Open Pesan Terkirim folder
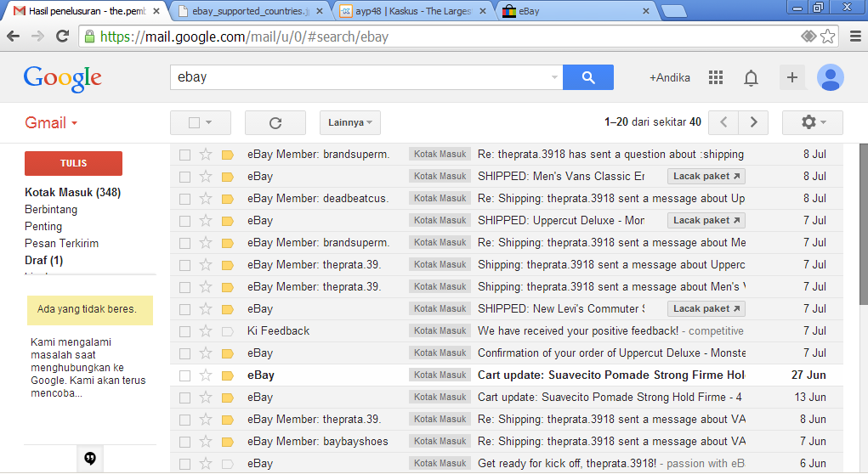Screen dimensions: 868x474 click(61, 243)
